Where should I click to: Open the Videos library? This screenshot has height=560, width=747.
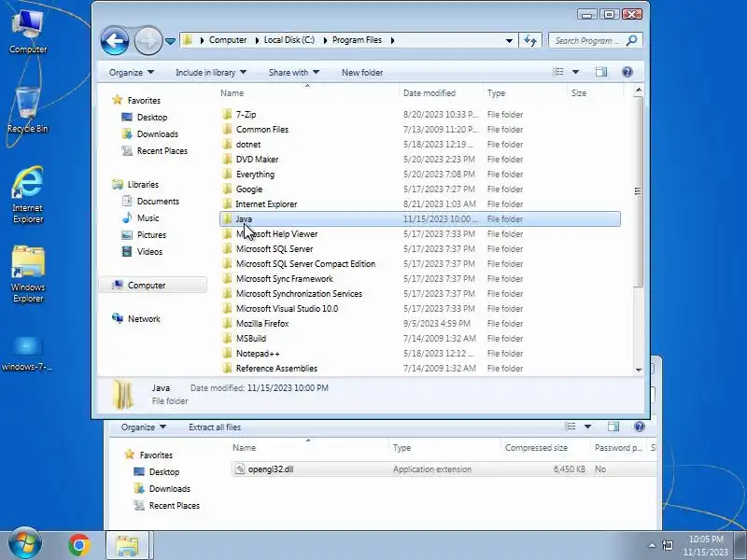click(x=149, y=251)
